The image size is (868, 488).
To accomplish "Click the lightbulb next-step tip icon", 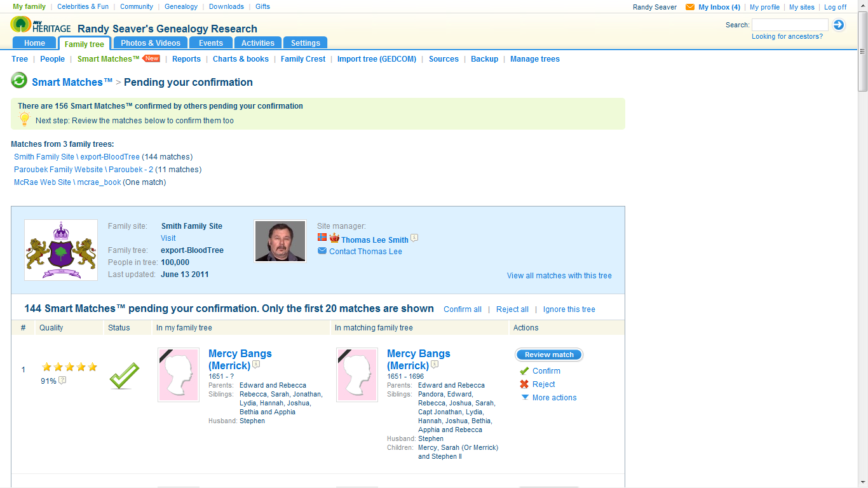I will [25, 119].
